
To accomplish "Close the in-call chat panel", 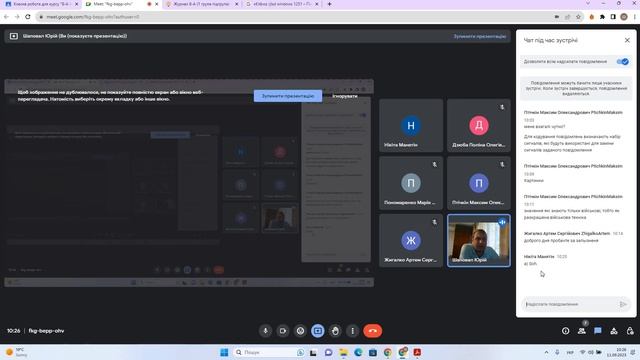I will click(x=627, y=40).
